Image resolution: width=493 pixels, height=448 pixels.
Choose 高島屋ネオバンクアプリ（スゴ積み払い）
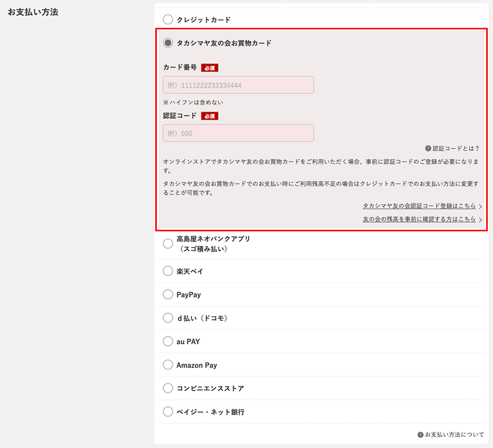coord(168,243)
